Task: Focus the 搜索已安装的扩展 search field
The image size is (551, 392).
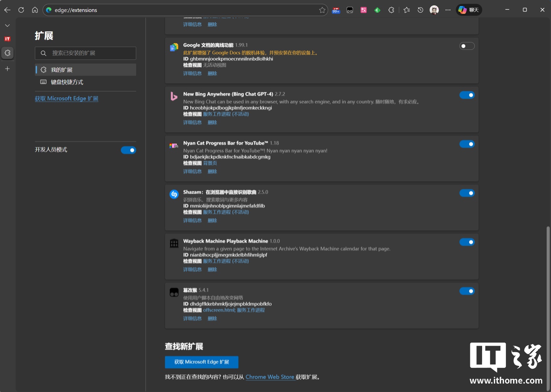Action: pos(85,53)
